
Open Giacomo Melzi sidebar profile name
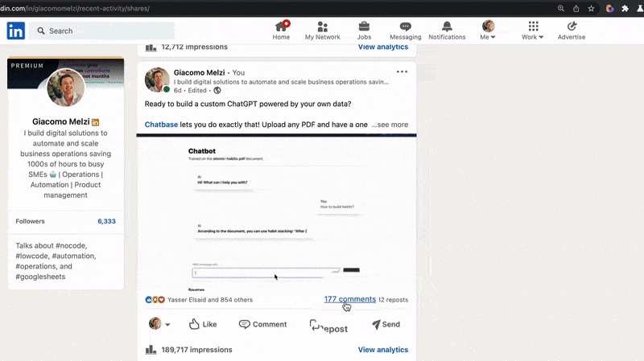click(61, 121)
